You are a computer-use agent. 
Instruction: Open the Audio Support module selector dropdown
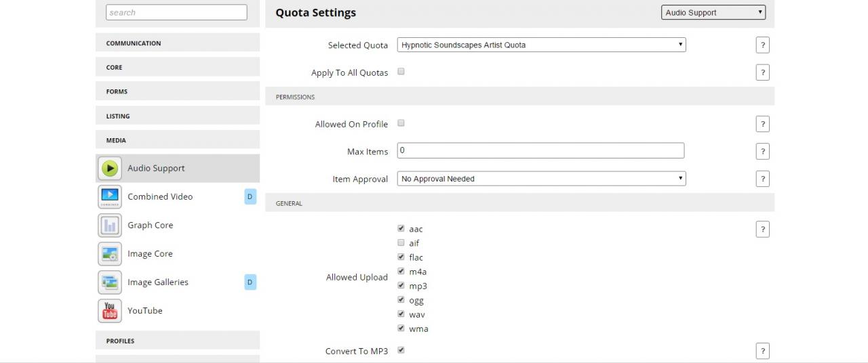(x=713, y=12)
